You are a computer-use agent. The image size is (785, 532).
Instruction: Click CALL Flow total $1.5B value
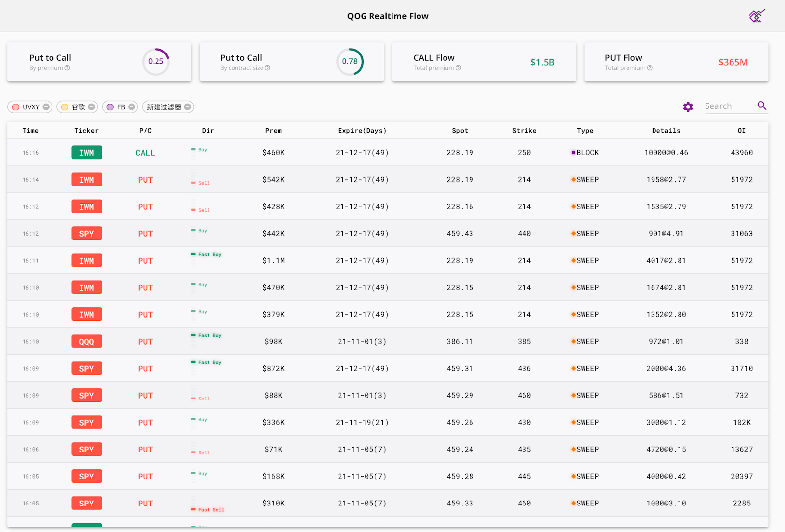pyautogui.click(x=542, y=62)
